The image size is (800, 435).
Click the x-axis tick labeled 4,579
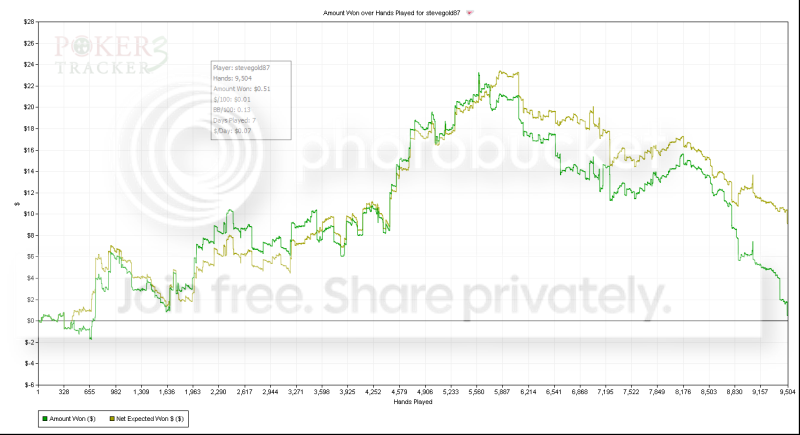click(x=399, y=392)
